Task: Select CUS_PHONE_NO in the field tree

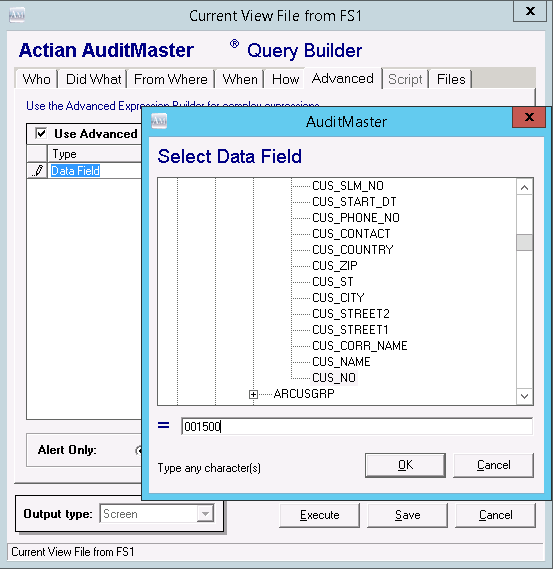Action: [x=356, y=218]
